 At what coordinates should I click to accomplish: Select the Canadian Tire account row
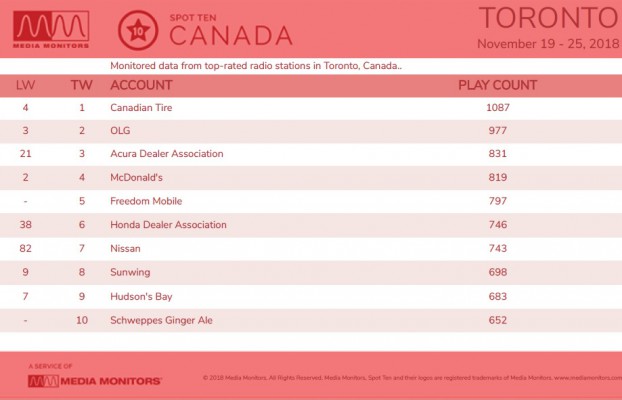click(311, 108)
